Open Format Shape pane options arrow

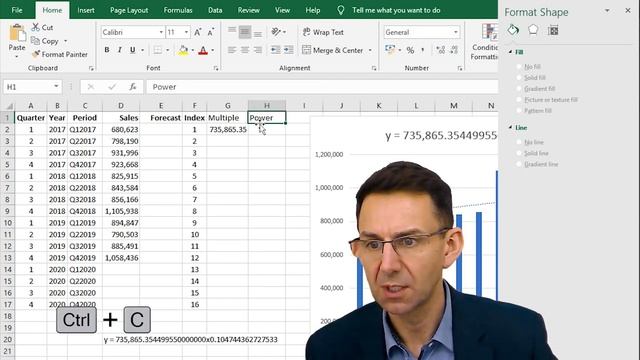coord(607,11)
